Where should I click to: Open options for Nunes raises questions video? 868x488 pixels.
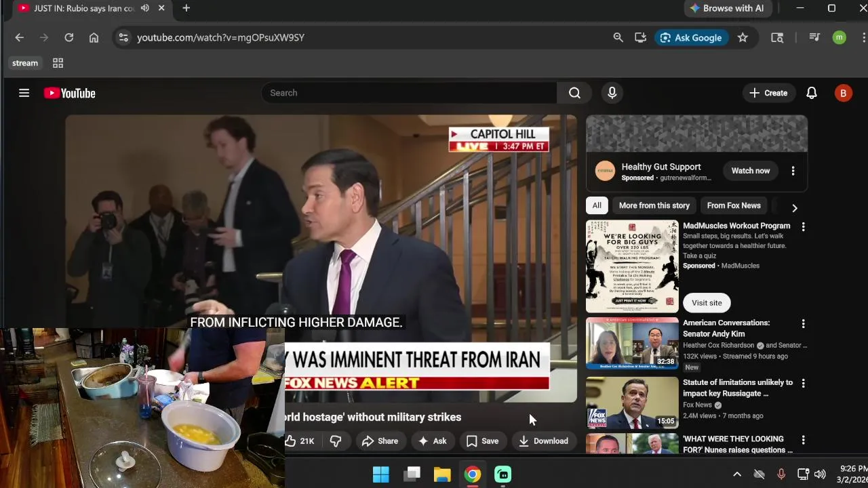coord(803,441)
